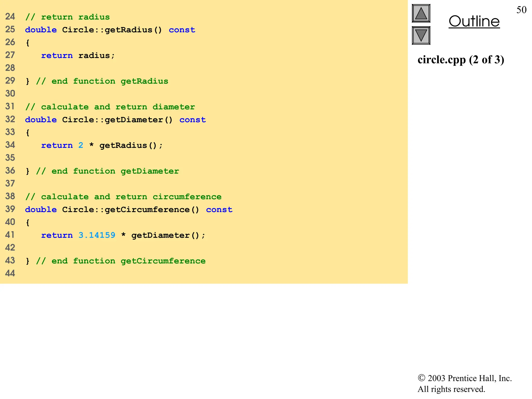Select the slide number 50
This screenshot has height=399, width=532.
(521, 10)
